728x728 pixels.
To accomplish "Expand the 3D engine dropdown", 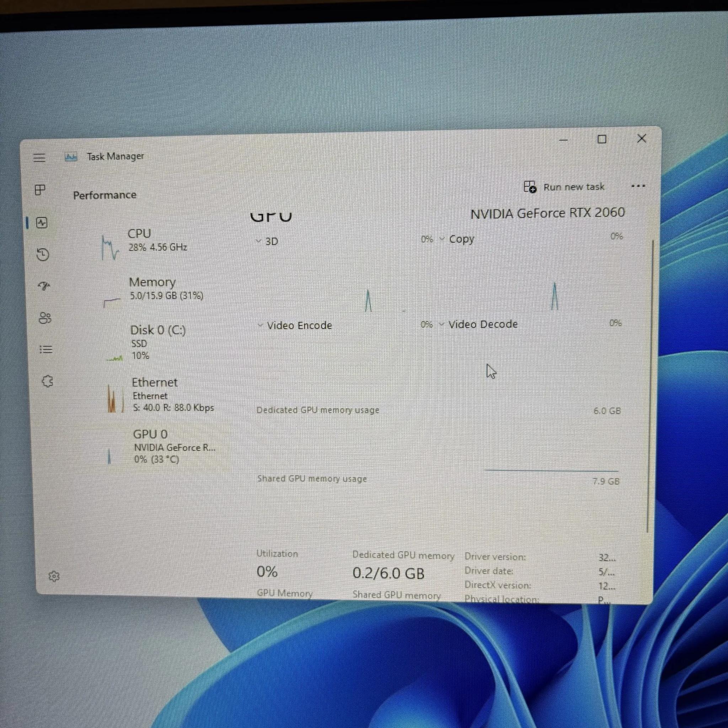I will click(259, 241).
